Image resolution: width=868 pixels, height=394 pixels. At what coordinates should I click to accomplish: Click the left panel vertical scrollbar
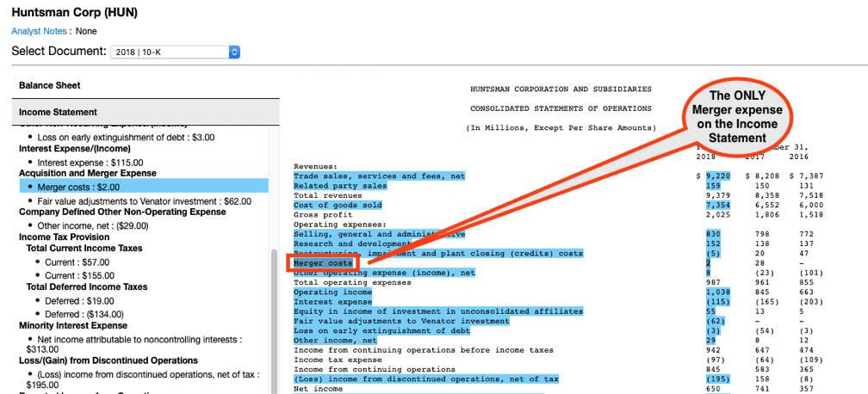click(x=274, y=321)
